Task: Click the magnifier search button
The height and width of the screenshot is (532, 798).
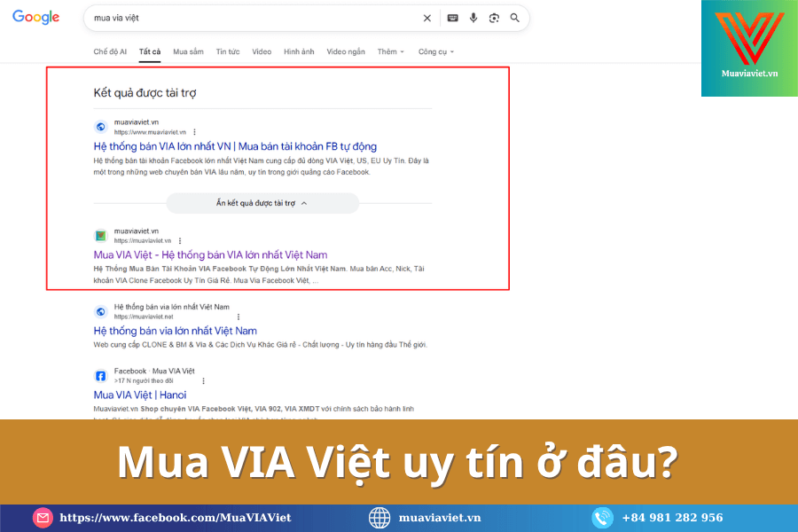Action: point(515,18)
